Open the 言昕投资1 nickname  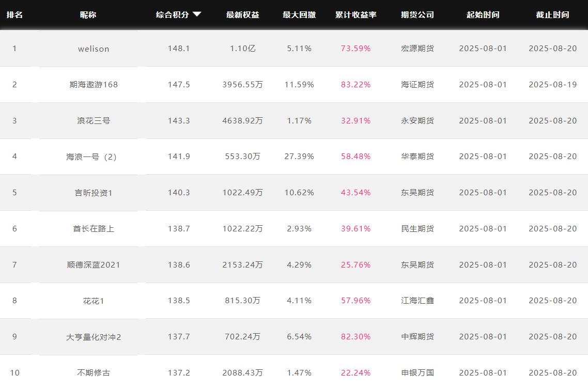click(x=94, y=193)
